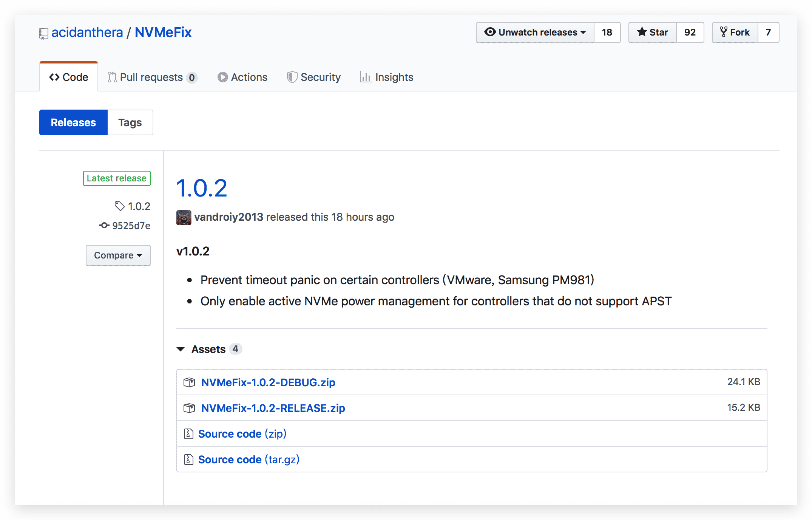
Task: Download NVMeFix-1.0.2-RELEASE.zip
Action: coord(273,408)
